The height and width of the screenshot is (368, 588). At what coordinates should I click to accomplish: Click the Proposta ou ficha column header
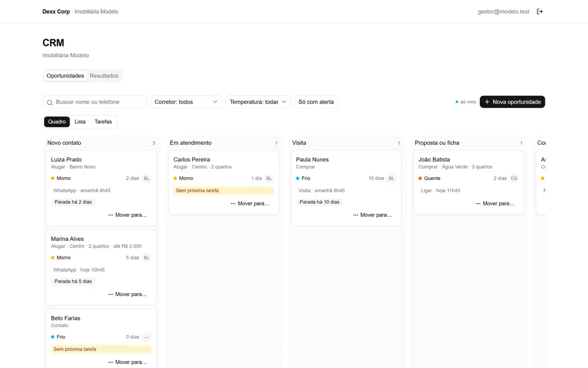[437, 143]
